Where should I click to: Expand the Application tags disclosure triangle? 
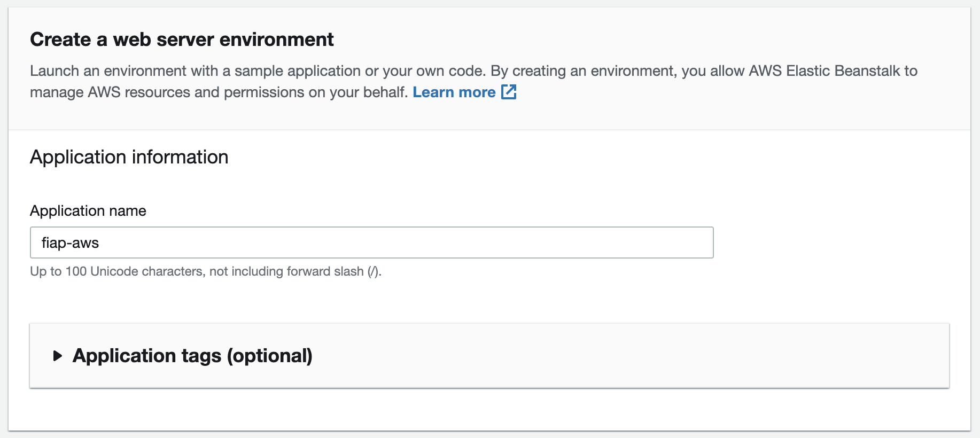click(58, 356)
